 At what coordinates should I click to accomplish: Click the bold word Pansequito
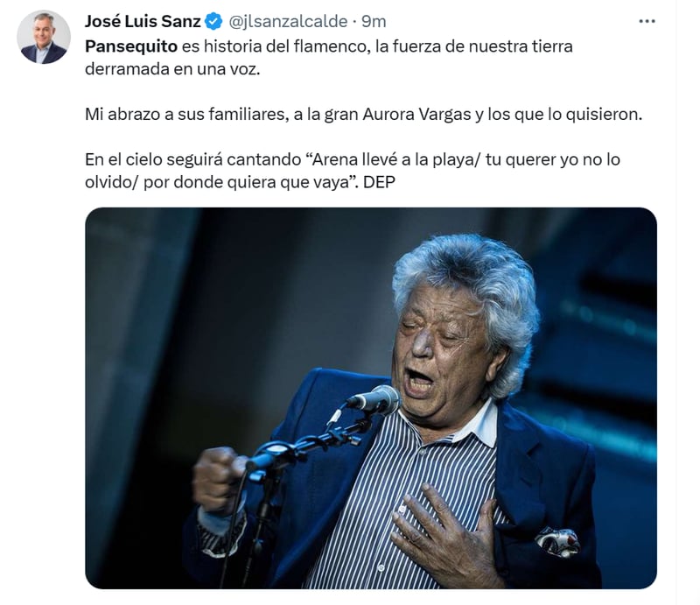click(131, 46)
